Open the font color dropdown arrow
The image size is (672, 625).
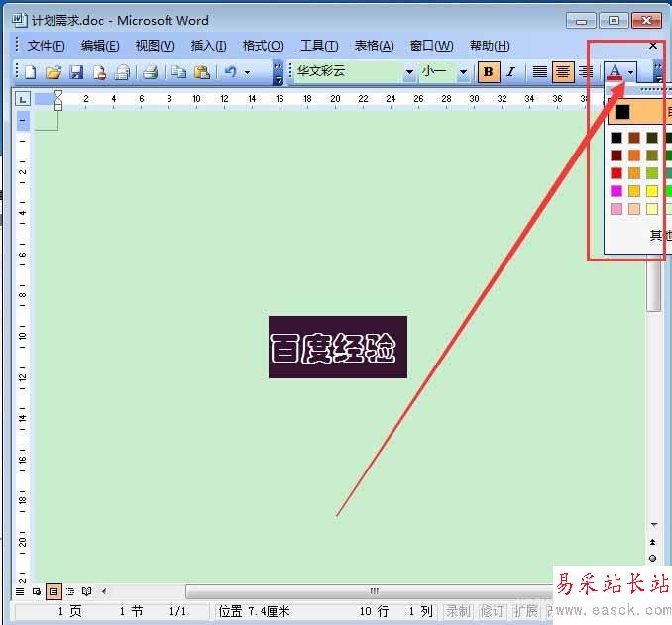(x=630, y=72)
